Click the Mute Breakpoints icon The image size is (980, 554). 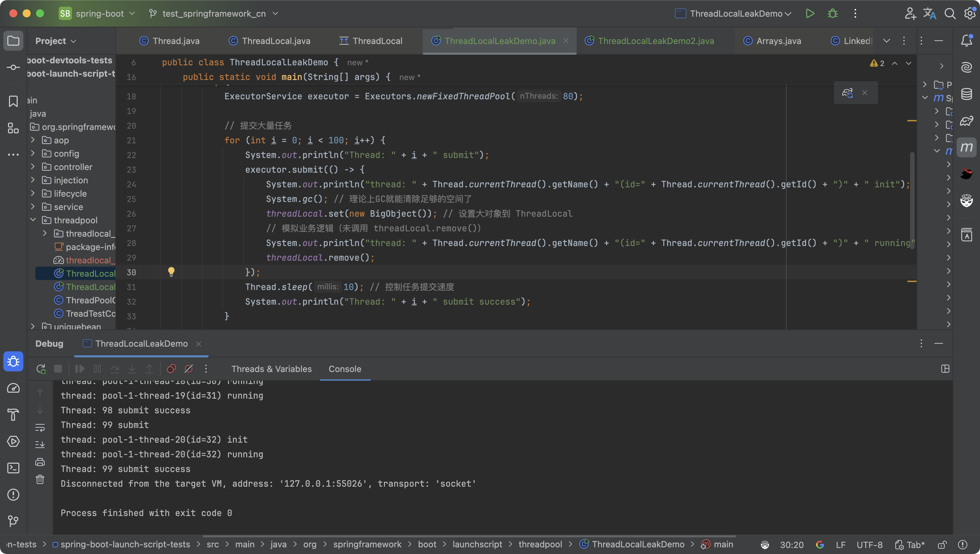[189, 369]
